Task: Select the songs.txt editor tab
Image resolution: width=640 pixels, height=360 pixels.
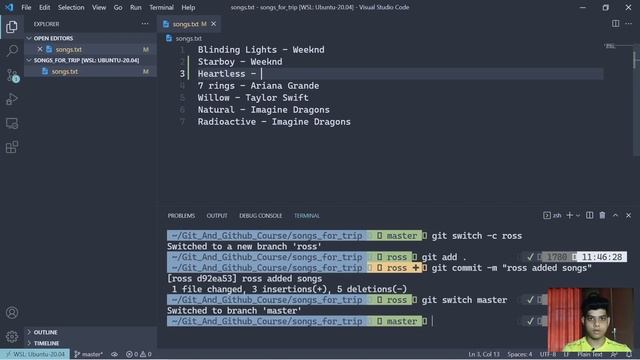Action: click(x=189, y=24)
